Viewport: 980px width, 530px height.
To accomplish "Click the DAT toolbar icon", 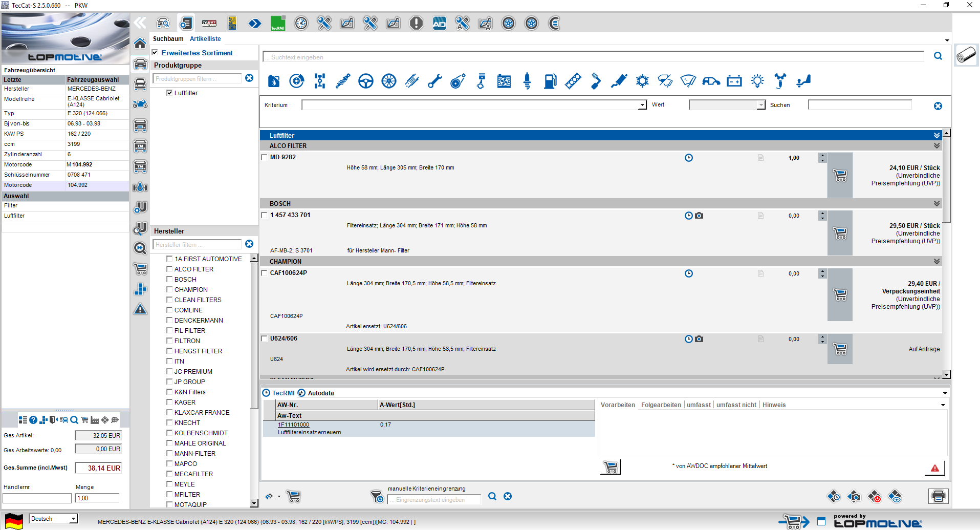I will [232, 23].
